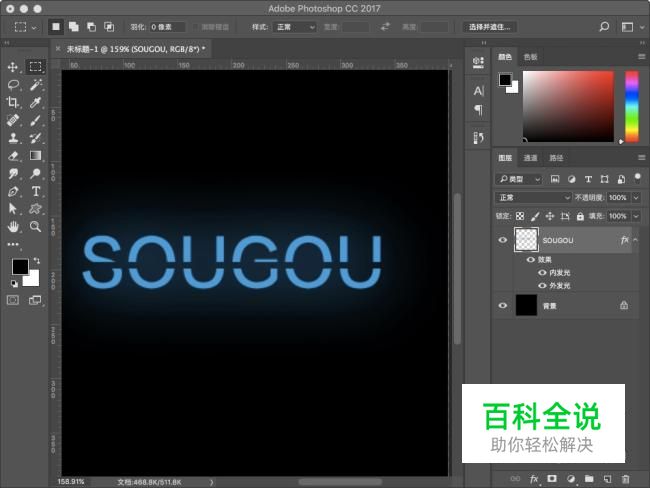Click the feather value input field
This screenshot has height=488, width=650.
click(x=167, y=27)
